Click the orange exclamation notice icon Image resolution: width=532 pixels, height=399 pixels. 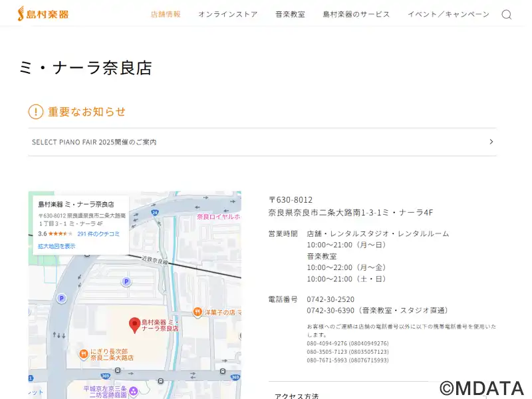[x=36, y=112]
